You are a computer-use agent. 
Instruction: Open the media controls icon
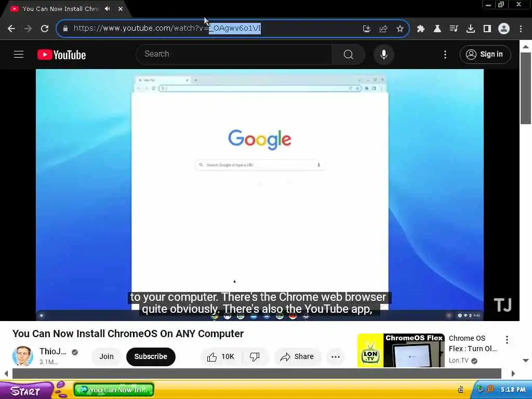[454, 29]
